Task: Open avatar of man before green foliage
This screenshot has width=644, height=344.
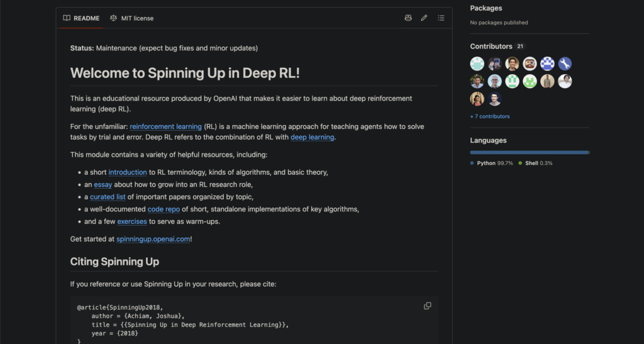Action: (x=477, y=81)
